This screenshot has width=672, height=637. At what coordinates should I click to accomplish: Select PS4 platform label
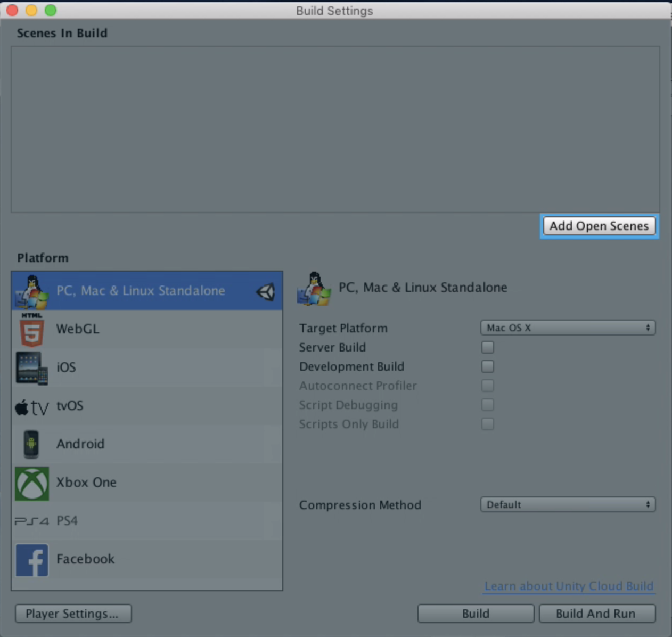pyautogui.click(x=67, y=520)
